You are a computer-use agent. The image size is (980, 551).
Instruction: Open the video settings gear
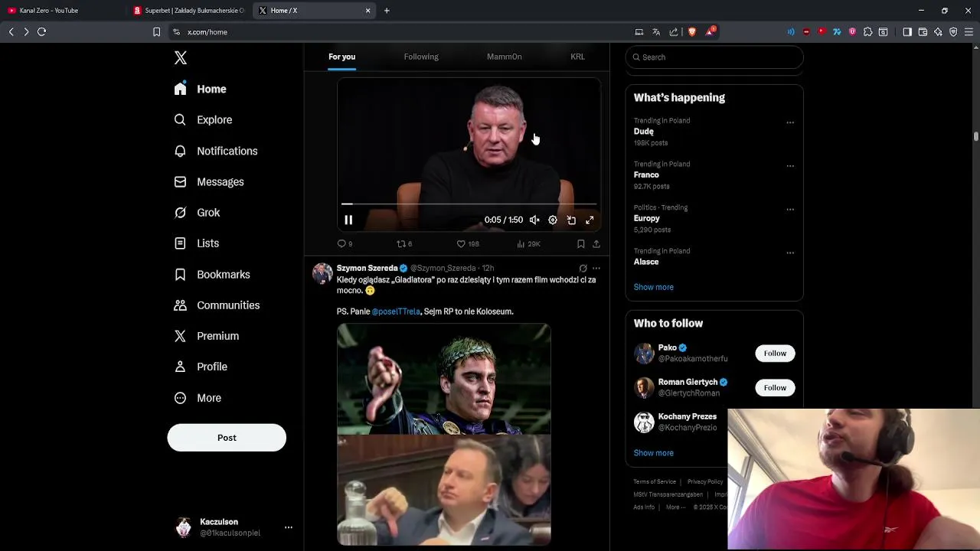click(553, 220)
